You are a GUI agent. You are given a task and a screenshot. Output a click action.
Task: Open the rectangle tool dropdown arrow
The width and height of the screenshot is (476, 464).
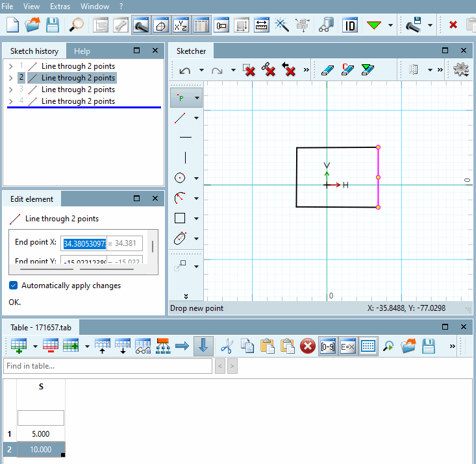[x=196, y=219]
